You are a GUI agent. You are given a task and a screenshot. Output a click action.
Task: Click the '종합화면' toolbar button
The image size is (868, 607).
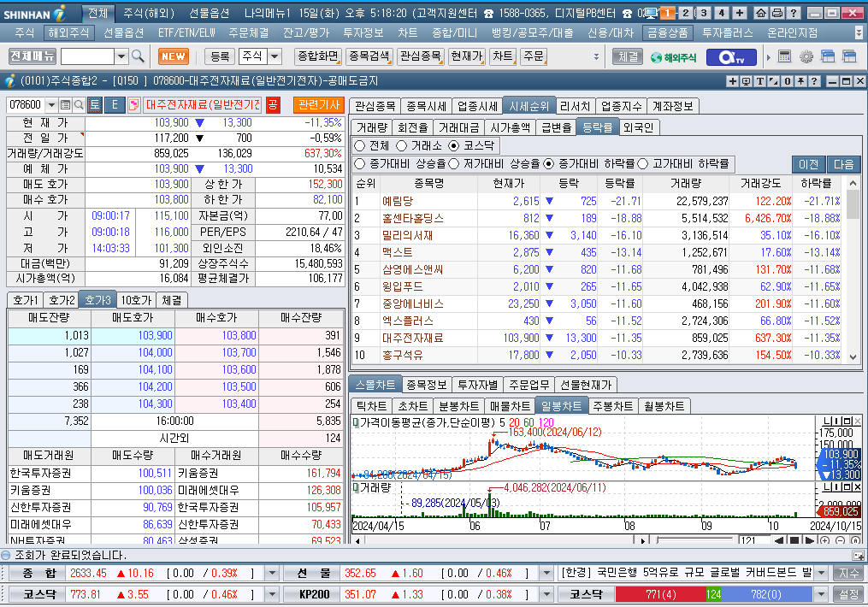click(x=318, y=56)
